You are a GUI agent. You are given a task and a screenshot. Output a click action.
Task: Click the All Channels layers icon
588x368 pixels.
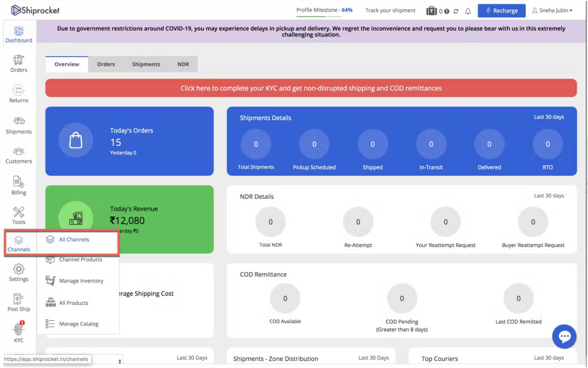pos(50,240)
